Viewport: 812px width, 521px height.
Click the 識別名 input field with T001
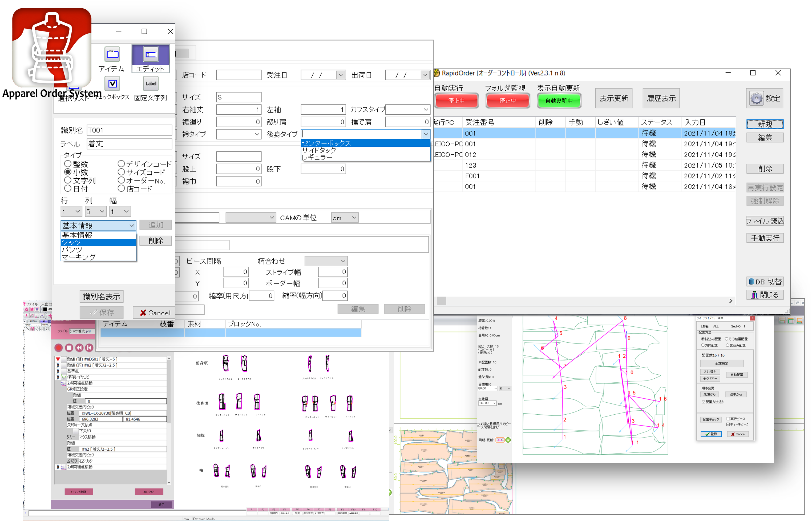(x=129, y=130)
